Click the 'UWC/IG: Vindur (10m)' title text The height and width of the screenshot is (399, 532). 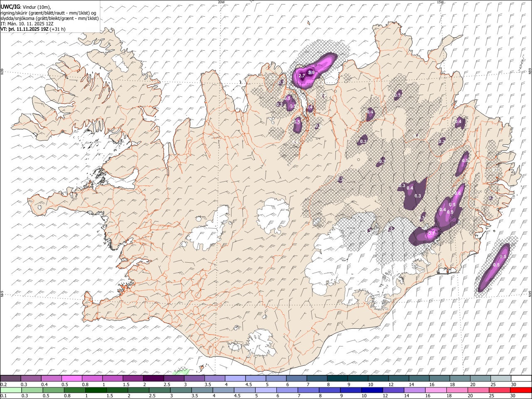pos(26,6)
